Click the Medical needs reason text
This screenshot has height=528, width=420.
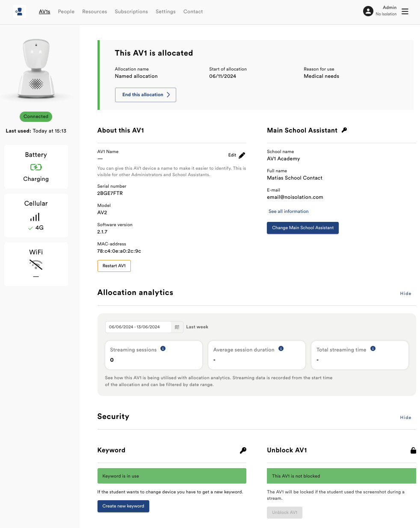(321, 76)
